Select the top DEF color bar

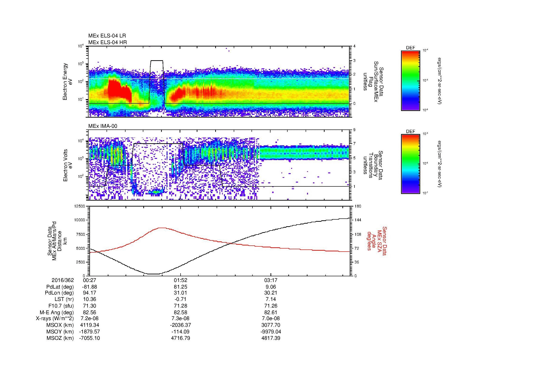pos(410,80)
